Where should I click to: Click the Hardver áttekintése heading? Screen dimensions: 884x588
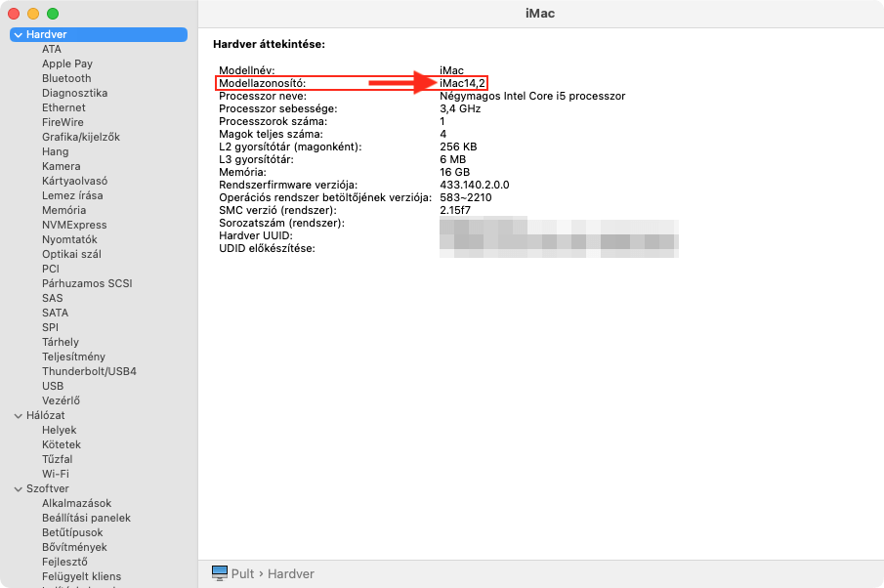click(269, 44)
